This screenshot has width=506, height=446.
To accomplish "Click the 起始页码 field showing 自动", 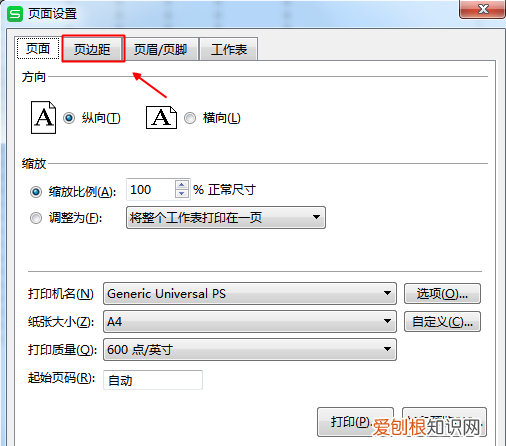I will click(153, 380).
